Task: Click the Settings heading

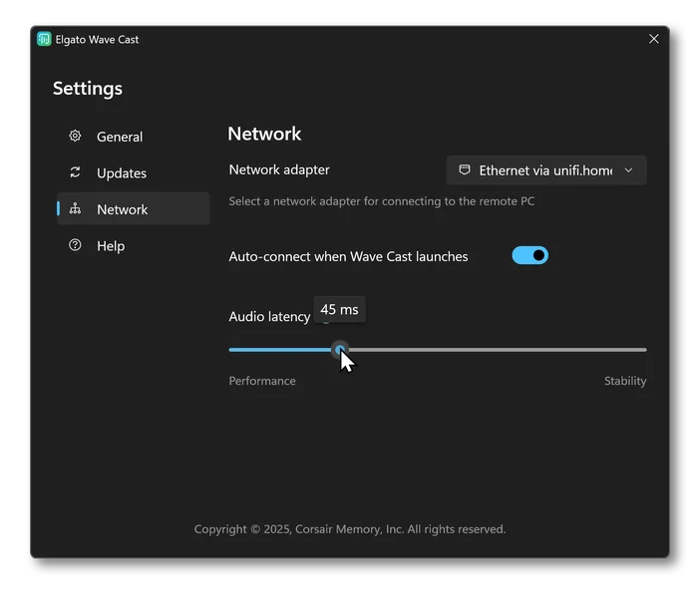Action: [x=88, y=89]
